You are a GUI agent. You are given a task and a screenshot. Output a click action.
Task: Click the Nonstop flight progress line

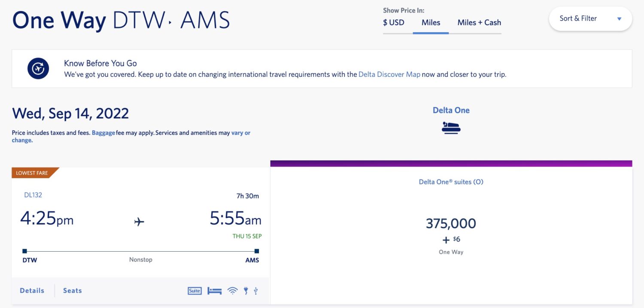141,251
